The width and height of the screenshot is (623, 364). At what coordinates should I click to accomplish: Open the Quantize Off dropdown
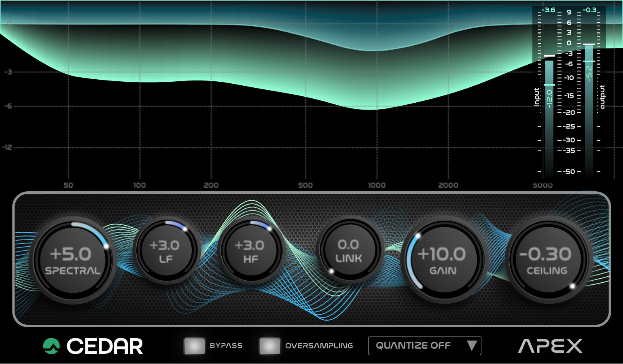(417, 346)
